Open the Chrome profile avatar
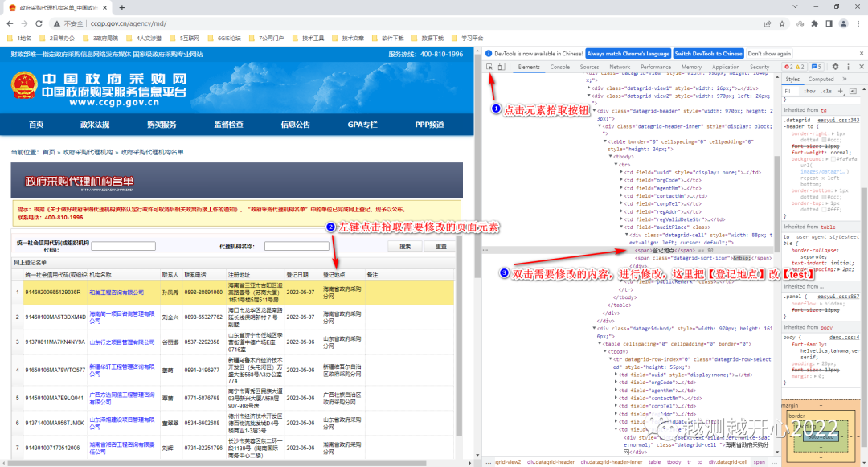This screenshot has width=868, height=467. click(x=843, y=23)
